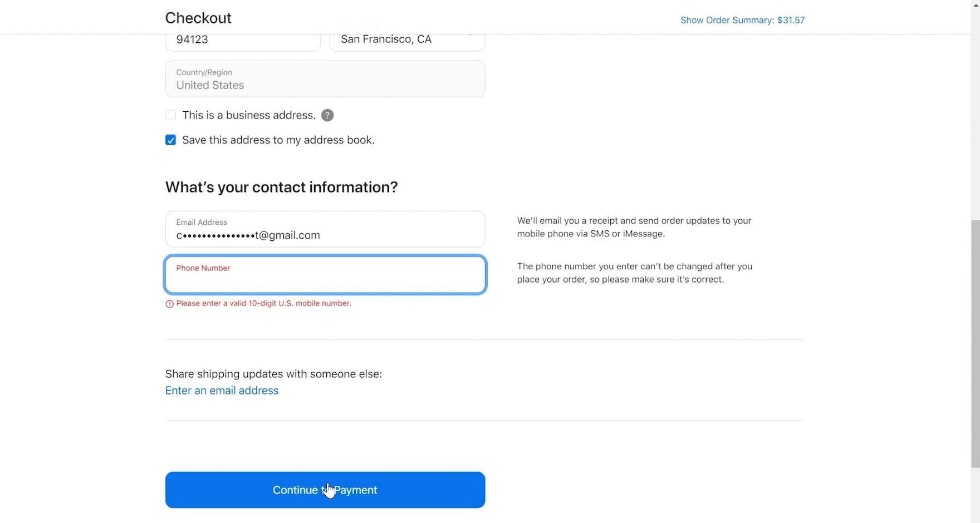The width and height of the screenshot is (980, 523).
Task: Click the invalid mobile number error message
Action: click(x=263, y=304)
